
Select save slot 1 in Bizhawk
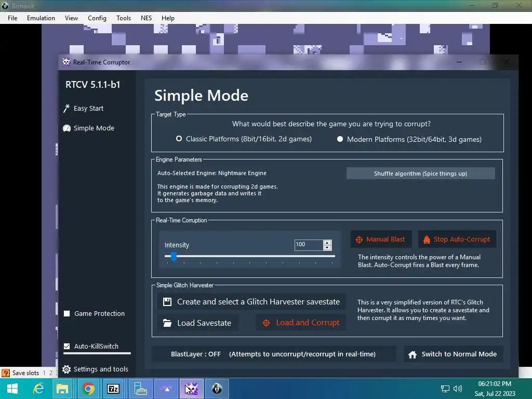coord(44,373)
